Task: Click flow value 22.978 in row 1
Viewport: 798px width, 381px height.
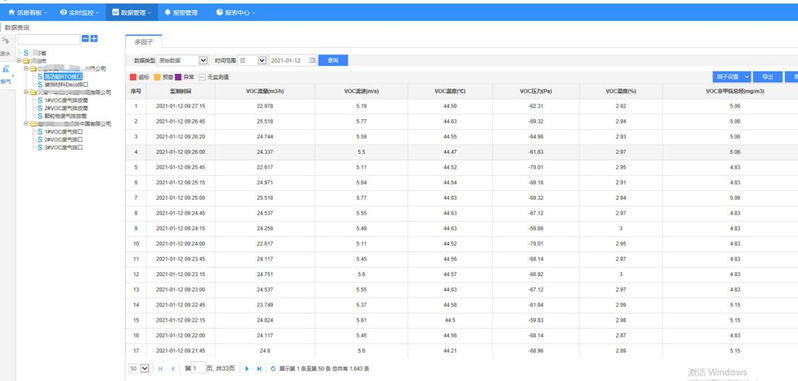Action: [265, 106]
